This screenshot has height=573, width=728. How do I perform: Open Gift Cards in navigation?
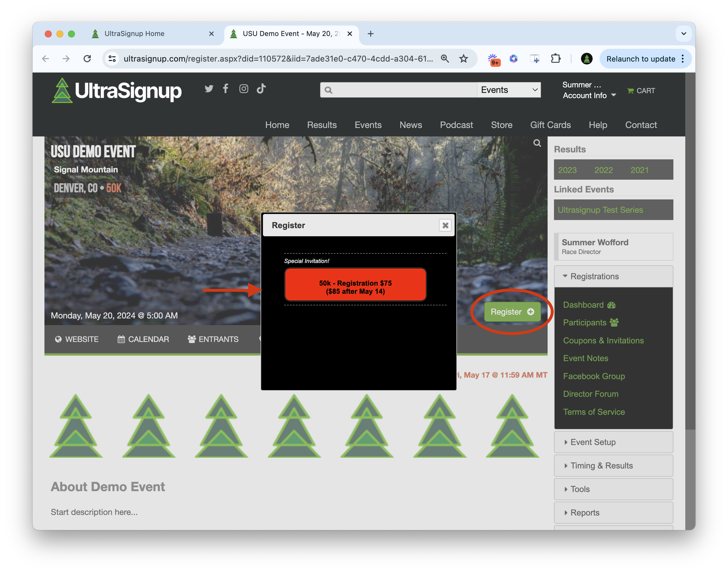551,125
